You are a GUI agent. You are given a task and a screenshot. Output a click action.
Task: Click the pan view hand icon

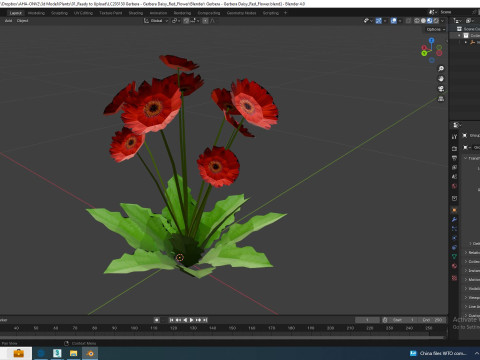441,79
